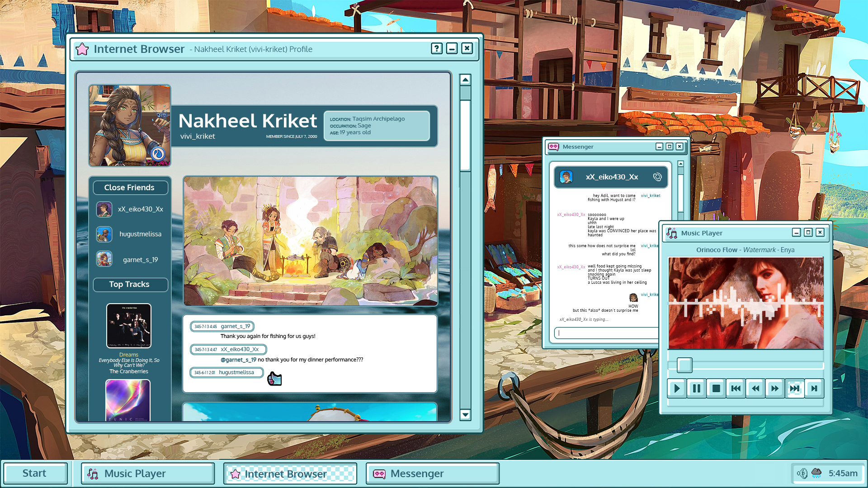Screen dimensions: 868x488
Task: Open garnet_s_19's profile from Close Friends
Action: [x=140, y=260]
